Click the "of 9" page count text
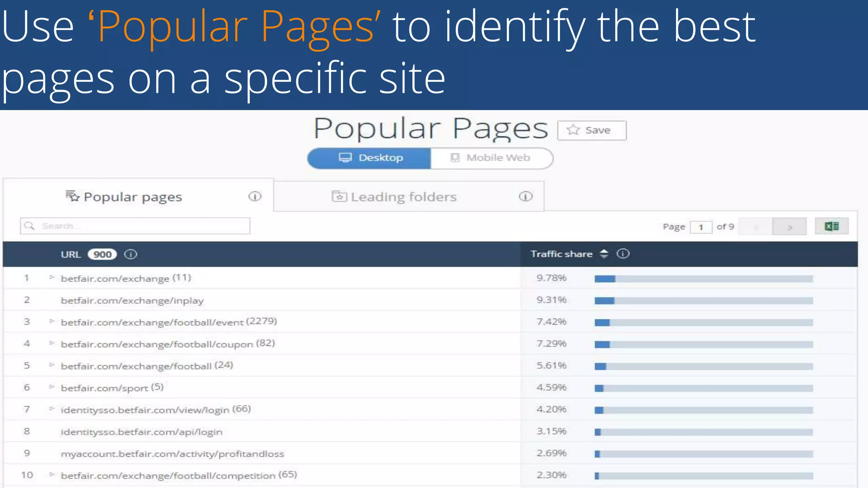Viewport: 868px width, 488px height. pos(725,227)
